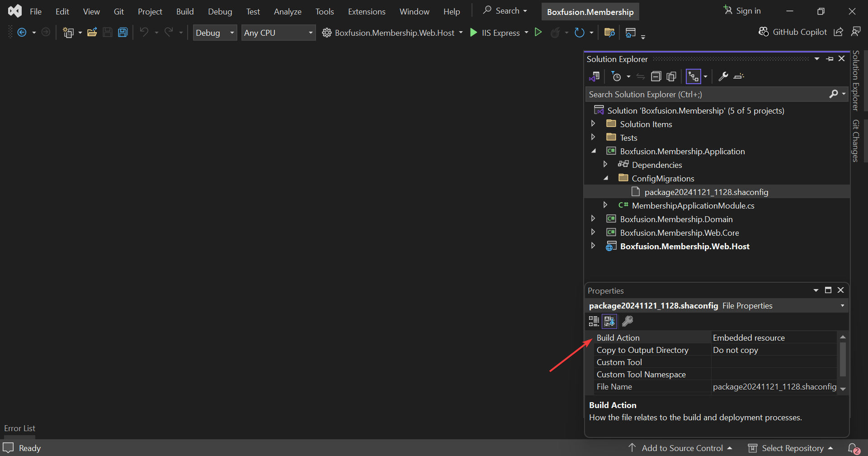The image size is (868, 456).
Task: Click Select Repository in status bar
Action: (791, 448)
